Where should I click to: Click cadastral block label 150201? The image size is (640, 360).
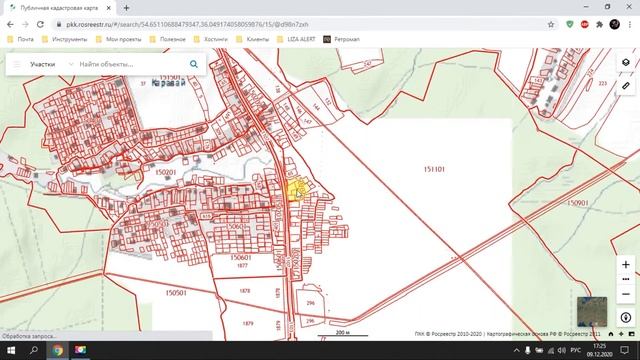[165, 172]
